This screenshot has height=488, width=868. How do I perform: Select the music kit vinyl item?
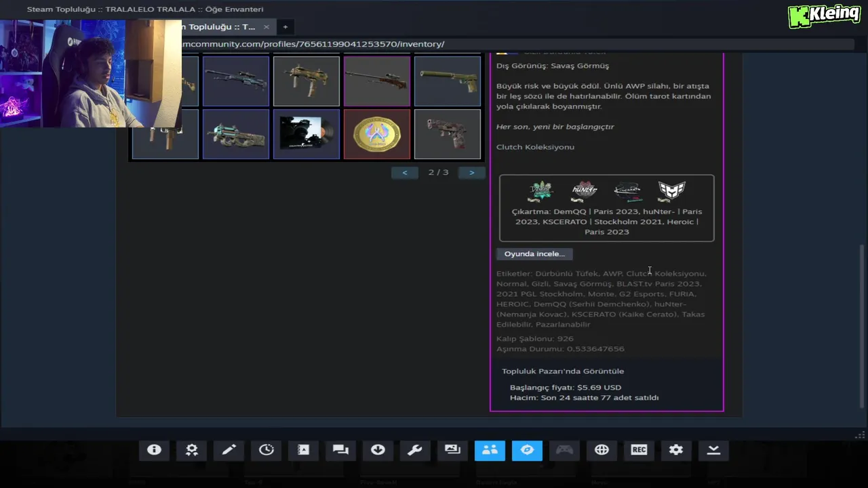click(x=307, y=134)
